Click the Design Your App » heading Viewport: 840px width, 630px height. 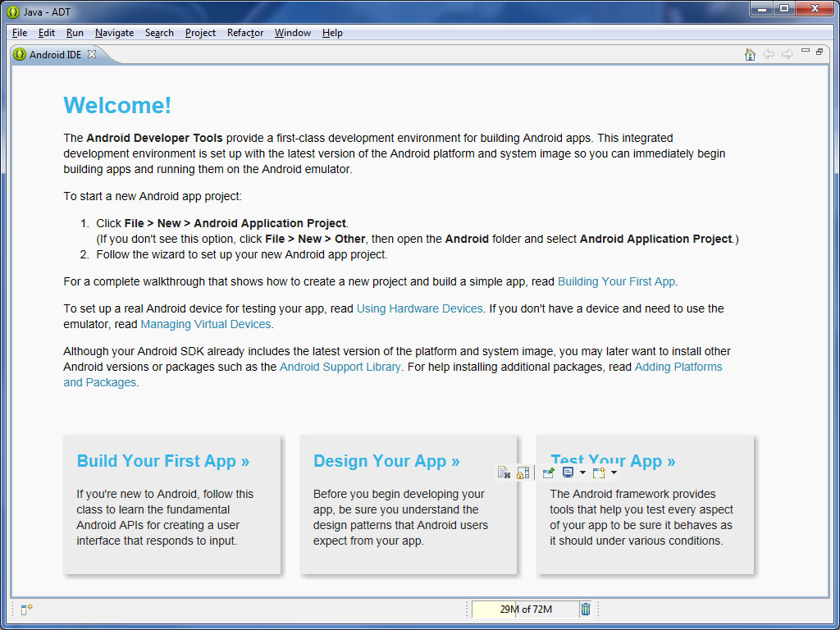pos(386,461)
